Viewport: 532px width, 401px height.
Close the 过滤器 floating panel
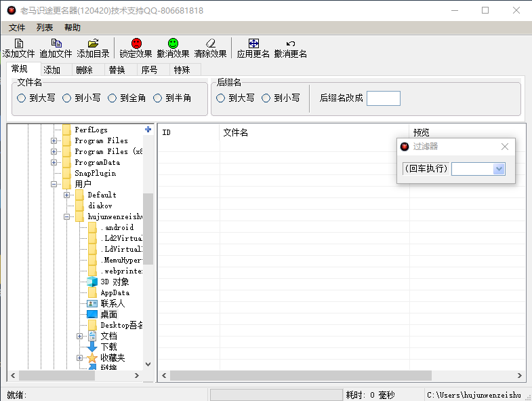click(x=504, y=147)
